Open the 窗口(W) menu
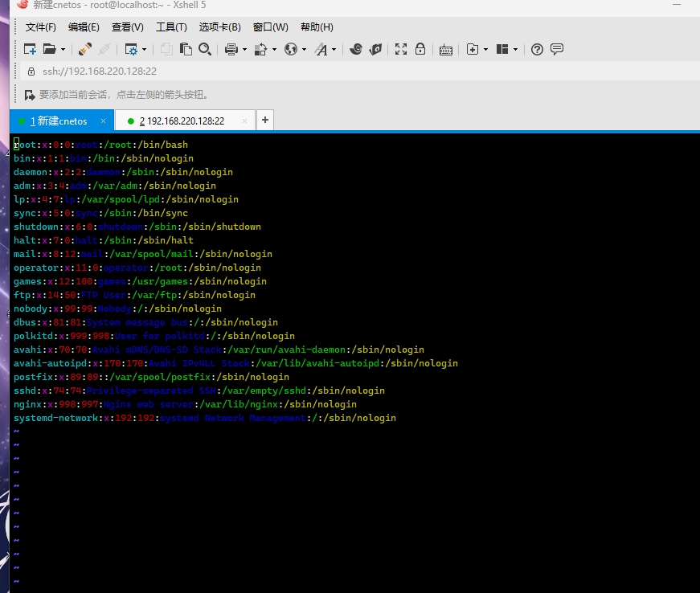700x593 pixels. pyautogui.click(x=271, y=27)
